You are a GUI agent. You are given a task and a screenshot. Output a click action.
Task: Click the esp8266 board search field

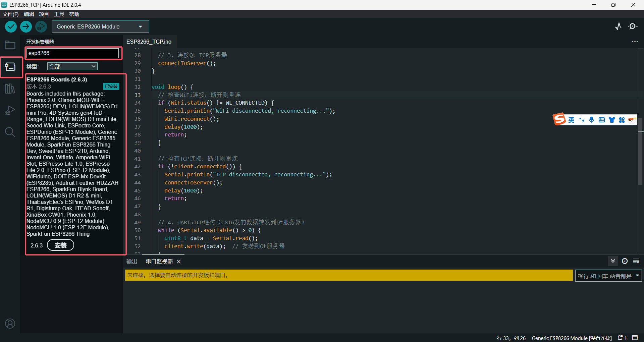72,53
